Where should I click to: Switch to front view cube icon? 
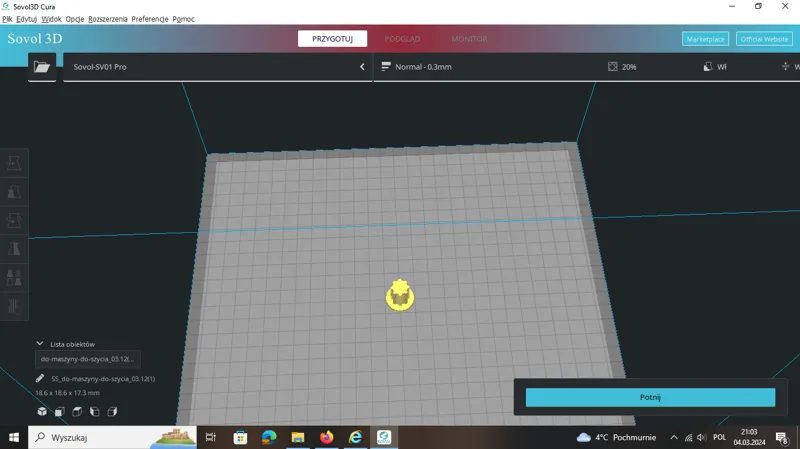coord(60,411)
